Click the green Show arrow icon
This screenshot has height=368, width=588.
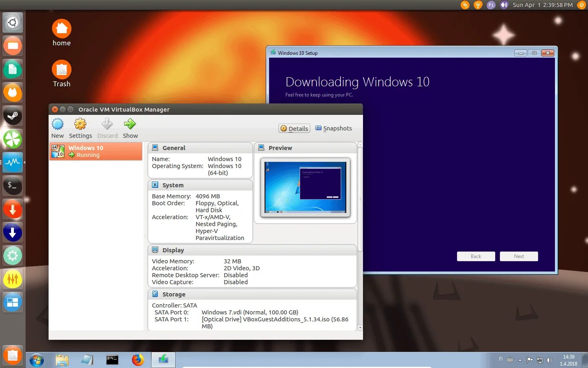(x=130, y=124)
